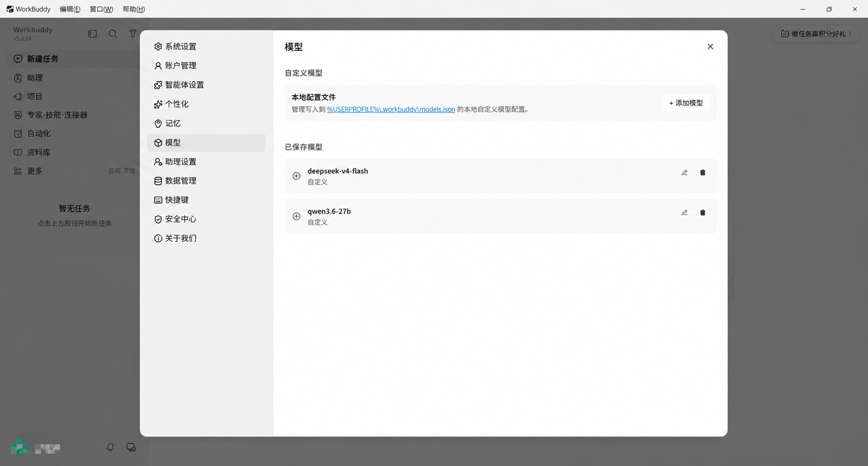Open the models.json path link
This screenshot has width=868, height=466.
point(391,110)
